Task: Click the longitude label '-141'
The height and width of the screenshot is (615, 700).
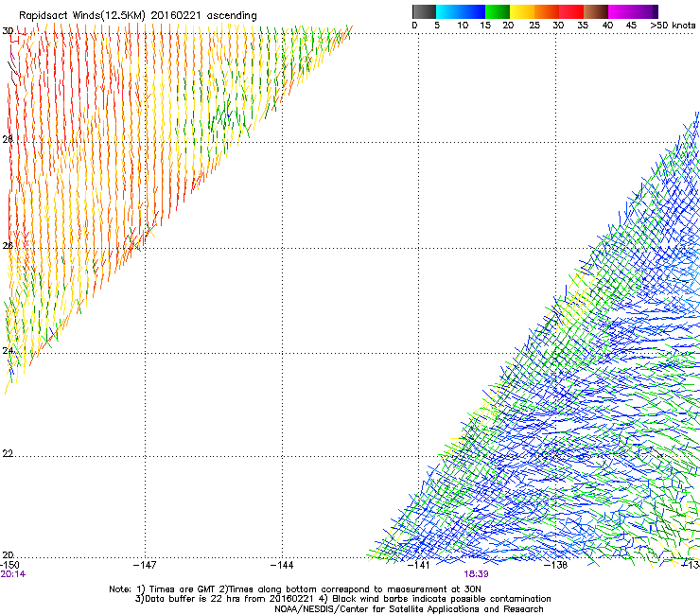Action: (419, 565)
